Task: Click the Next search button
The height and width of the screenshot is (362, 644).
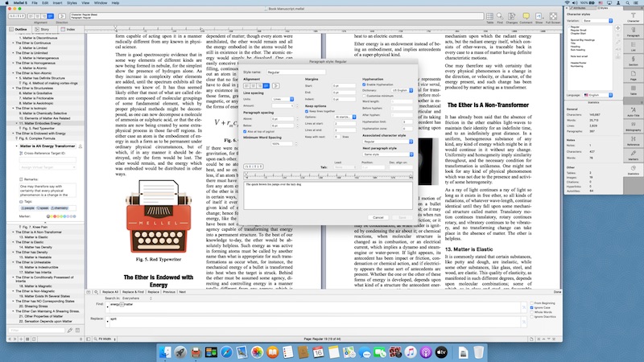Action: 183,292
